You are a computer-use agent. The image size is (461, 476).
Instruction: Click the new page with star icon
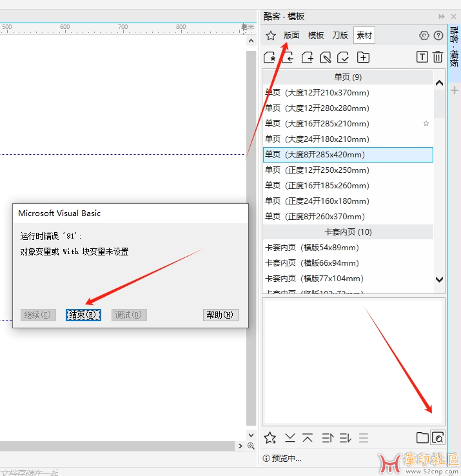tap(270, 57)
